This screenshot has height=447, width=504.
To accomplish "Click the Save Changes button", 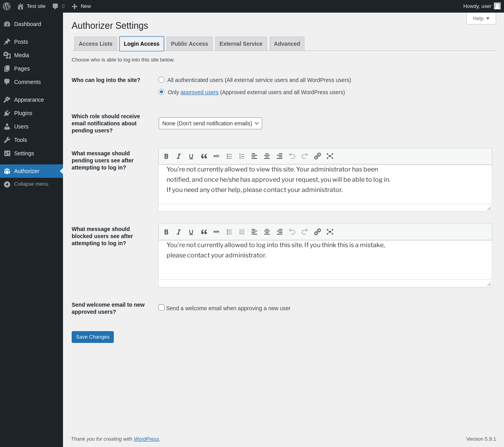I will pos(93,337).
